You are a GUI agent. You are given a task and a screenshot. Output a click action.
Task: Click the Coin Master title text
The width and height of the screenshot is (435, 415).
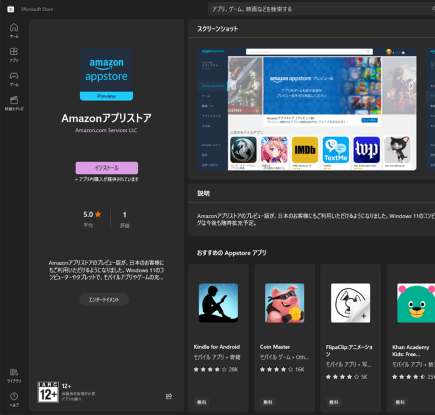275,347
